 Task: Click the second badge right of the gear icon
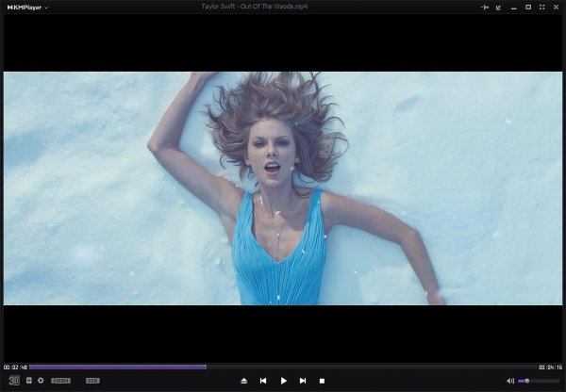click(x=92, y=381)
